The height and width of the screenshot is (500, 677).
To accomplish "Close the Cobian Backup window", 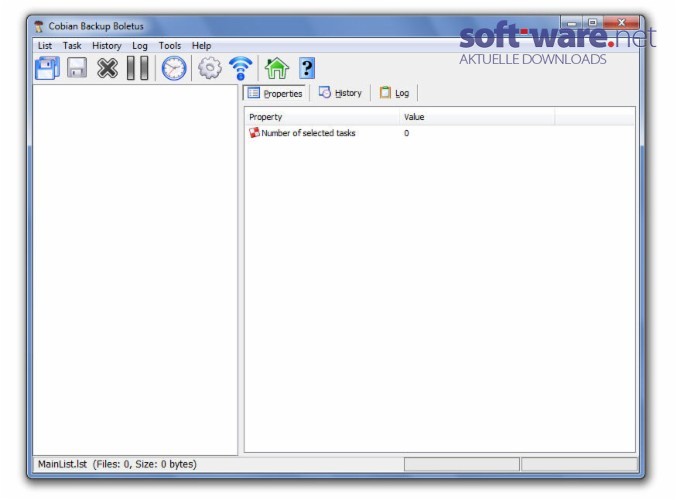I will tap(621, 22).
